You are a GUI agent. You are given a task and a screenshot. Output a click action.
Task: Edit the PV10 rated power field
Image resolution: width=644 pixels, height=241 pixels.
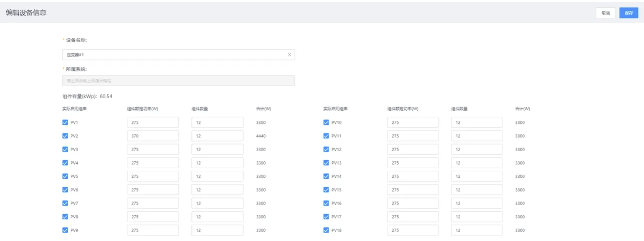click(412, 122)
